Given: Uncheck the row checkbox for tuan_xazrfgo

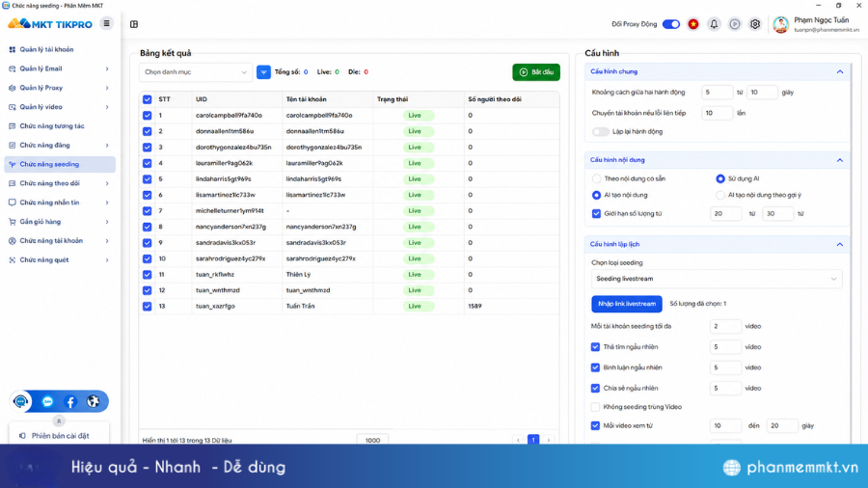Looking at the screenshot, I should [148, 306].
